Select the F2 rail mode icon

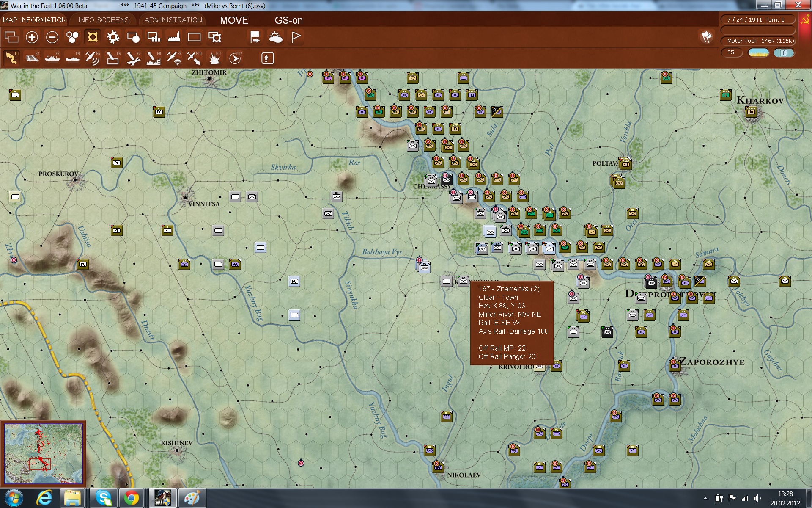pyautogui.click(x=32, y=58)
